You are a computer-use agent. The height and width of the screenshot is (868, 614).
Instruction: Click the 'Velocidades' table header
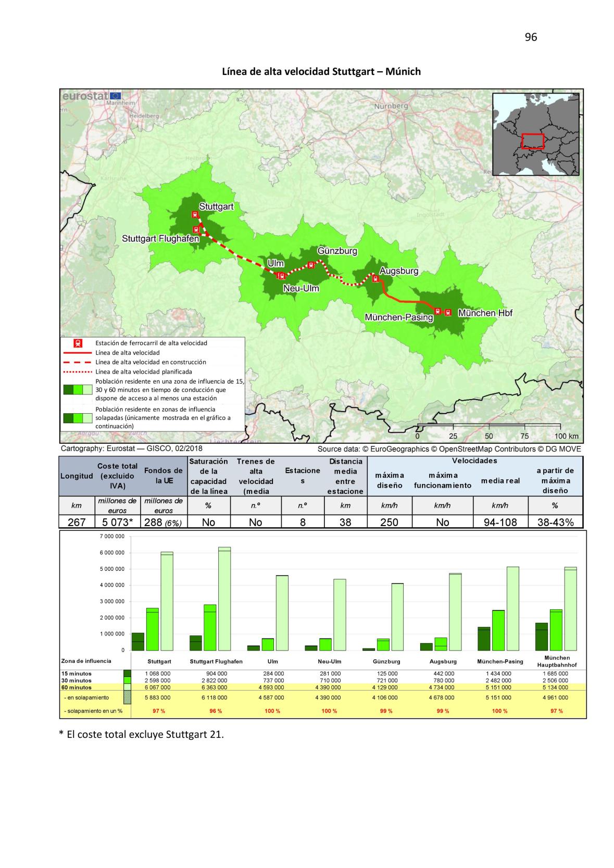[474, 461]
